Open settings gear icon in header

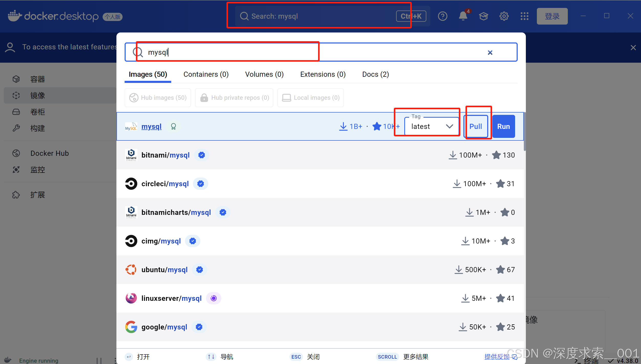(x=504, y=16)
